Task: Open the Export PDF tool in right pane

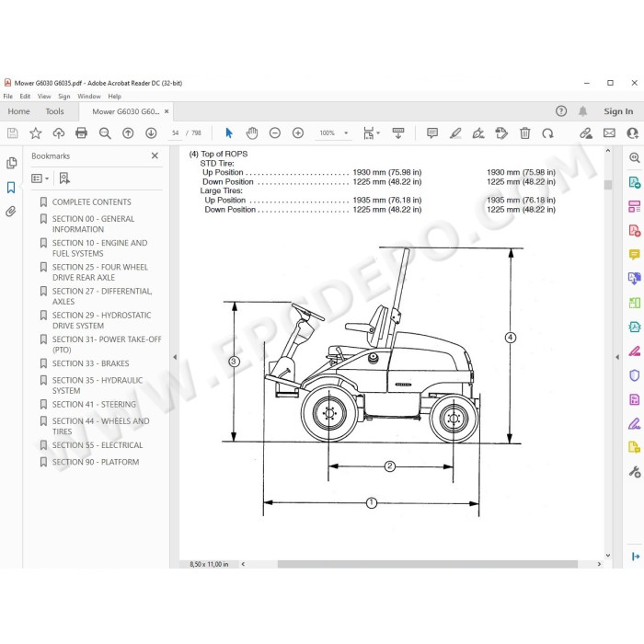Action: tap(635, 182)
